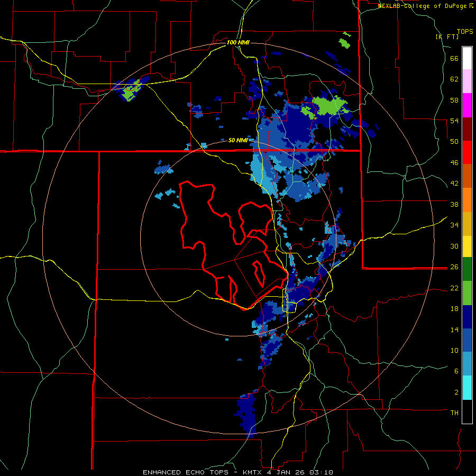Click the 6 value on the legend
The image size is (476, 476).
456,371
